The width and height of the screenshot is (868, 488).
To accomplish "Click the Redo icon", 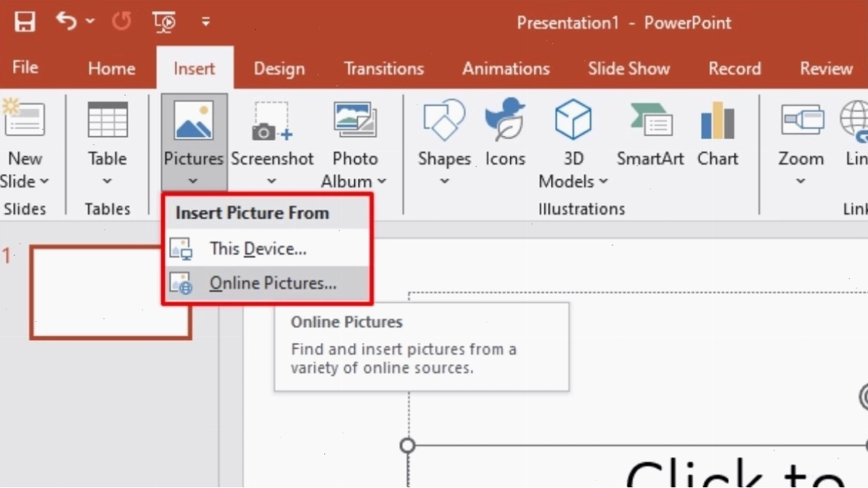I will [x=121, y=22].
